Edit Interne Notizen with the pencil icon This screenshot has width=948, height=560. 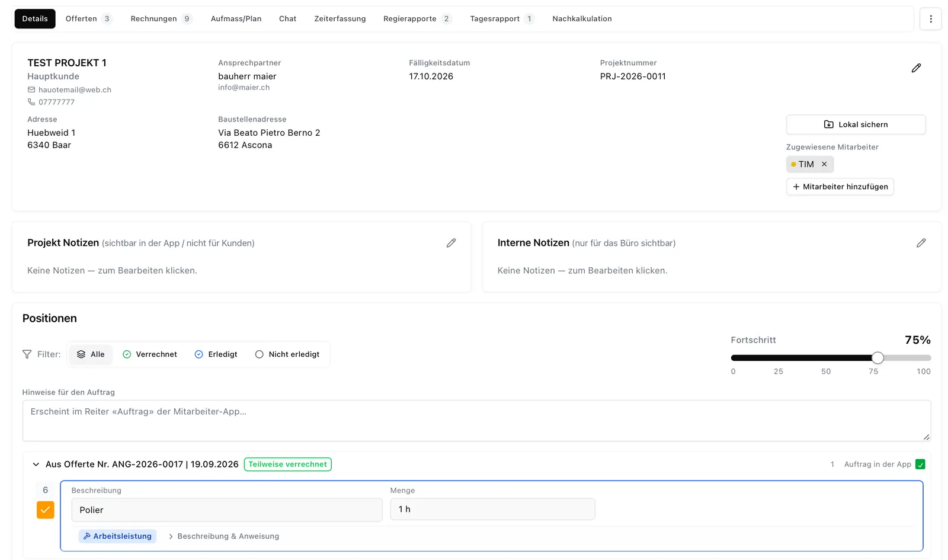[921, 243]
